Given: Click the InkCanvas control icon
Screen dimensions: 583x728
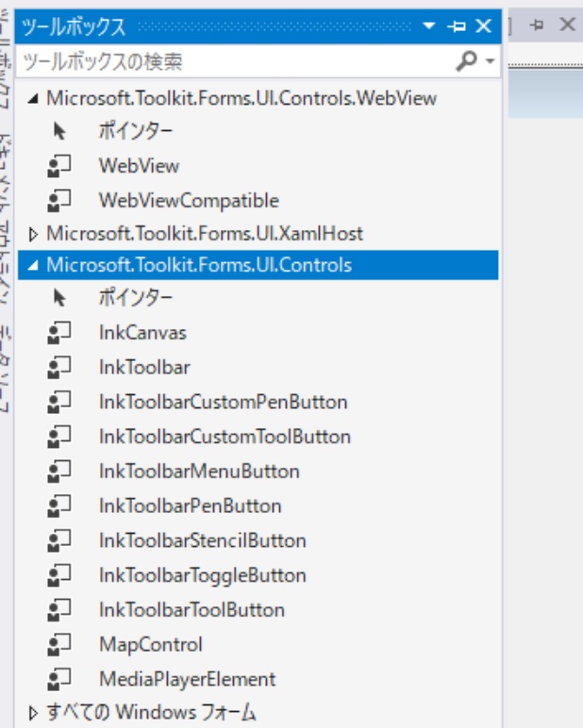Looking at the screenshot, I should pos(59,333).
